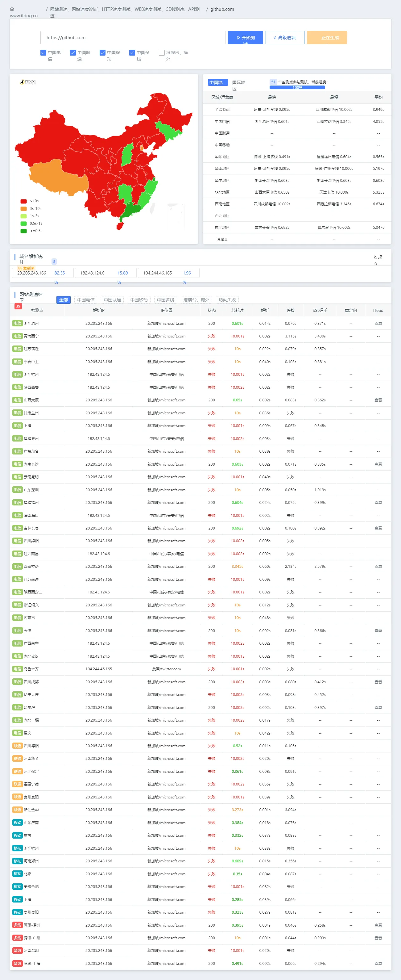401x980 pixels.
Task: Click the 182.43.124.6 DNS stat entry
Action: [x=106, y=273]
